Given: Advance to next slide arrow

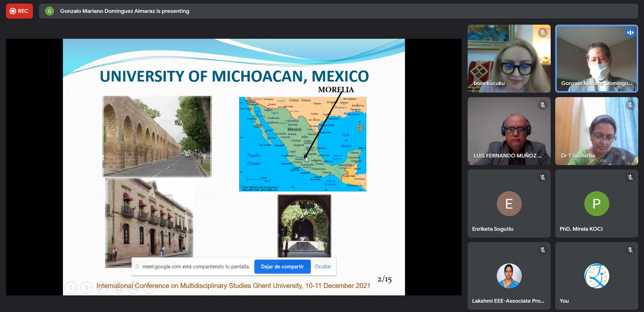Looking at the screenshot, I should [x=86, y=287].
